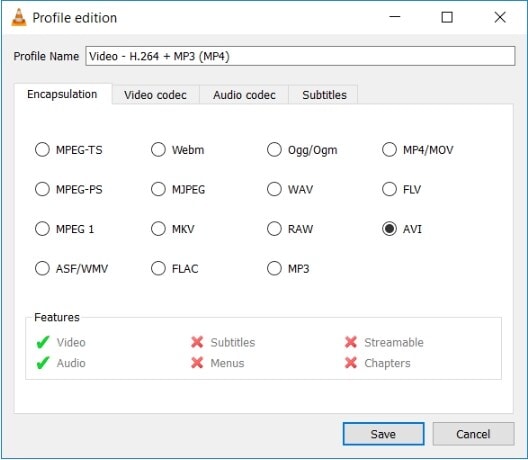The image size is (528, 460).
Task: Switch to the Video codec tab
Action: click(x=155, y=95)
